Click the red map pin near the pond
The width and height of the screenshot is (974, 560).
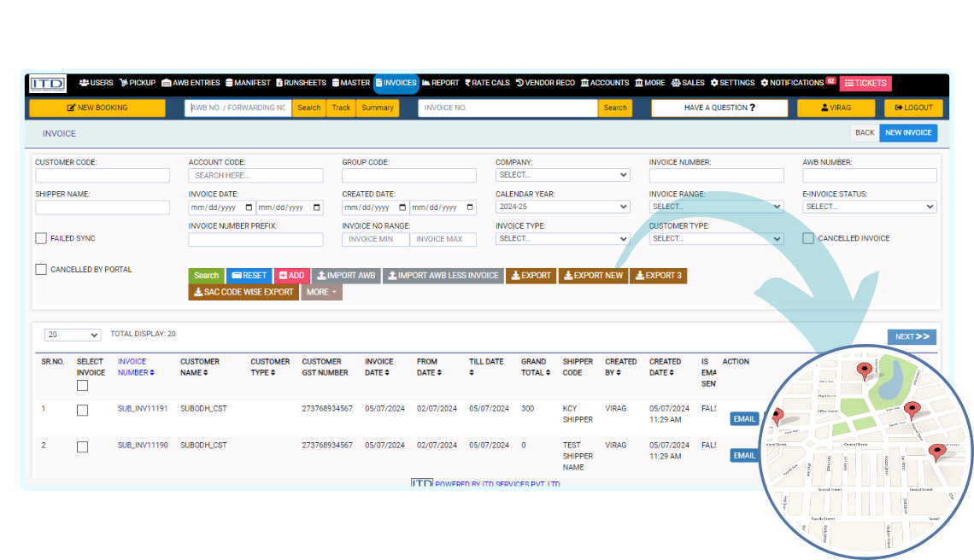click(x=864, y=370)
